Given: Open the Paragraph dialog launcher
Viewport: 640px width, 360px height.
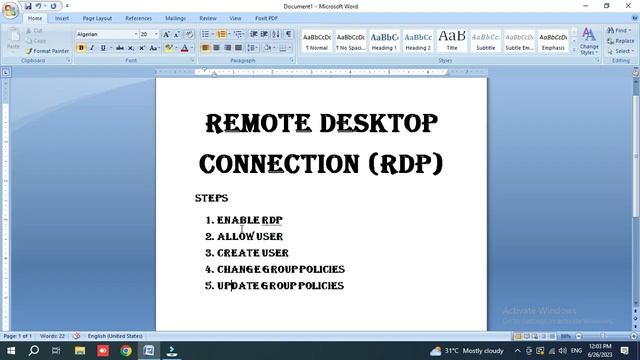Looking at the screenshot, I should click(x=292, y=60).
